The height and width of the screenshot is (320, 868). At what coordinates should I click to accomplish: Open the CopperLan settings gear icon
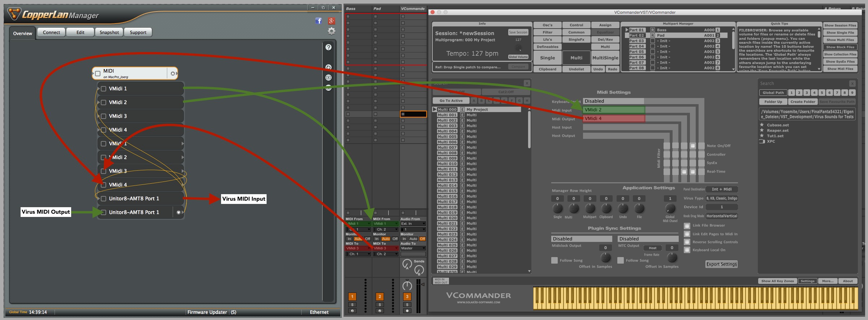point(331,31)
